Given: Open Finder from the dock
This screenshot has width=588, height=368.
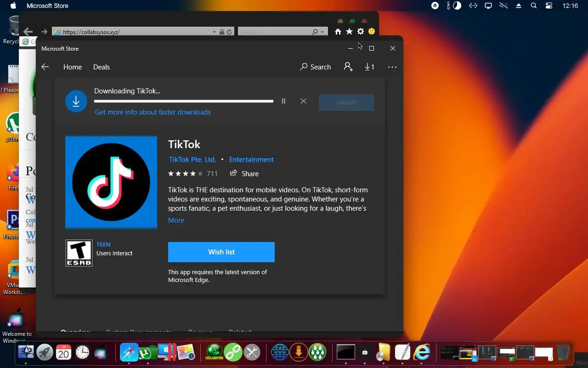Looking at the screenshot, I should (x=26, y=353).
